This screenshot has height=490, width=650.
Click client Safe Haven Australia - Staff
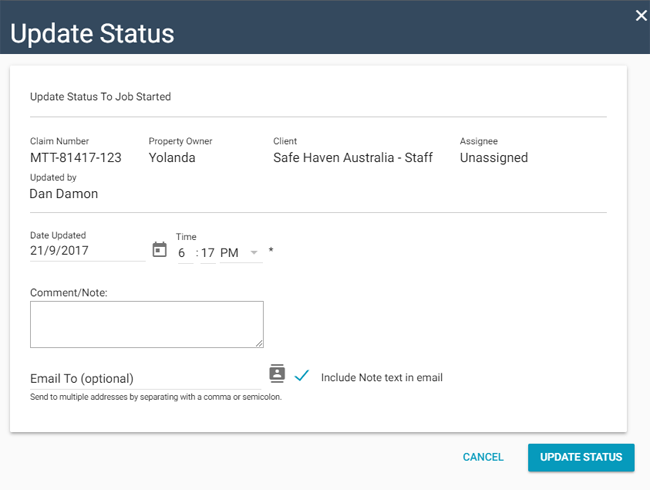click(353, 158)
